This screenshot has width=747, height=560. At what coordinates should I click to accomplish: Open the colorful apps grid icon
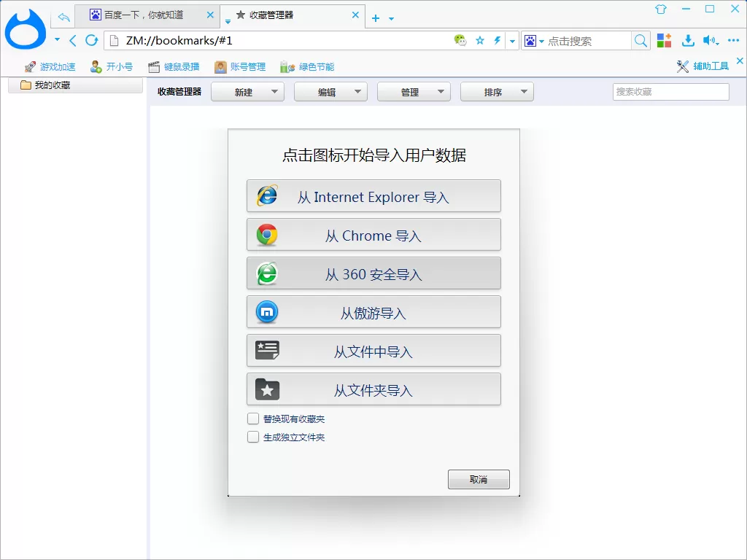[x=664, y=41]
